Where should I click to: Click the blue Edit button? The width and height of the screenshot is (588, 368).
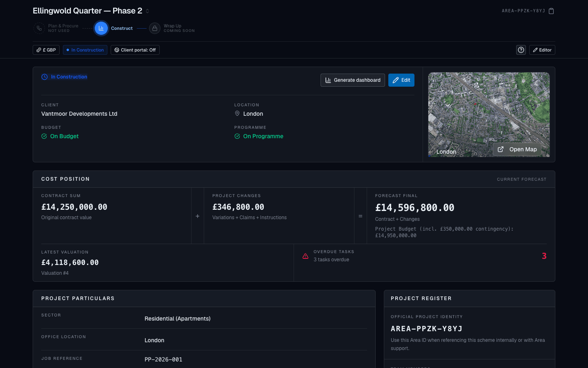click(x=401, y=80)
